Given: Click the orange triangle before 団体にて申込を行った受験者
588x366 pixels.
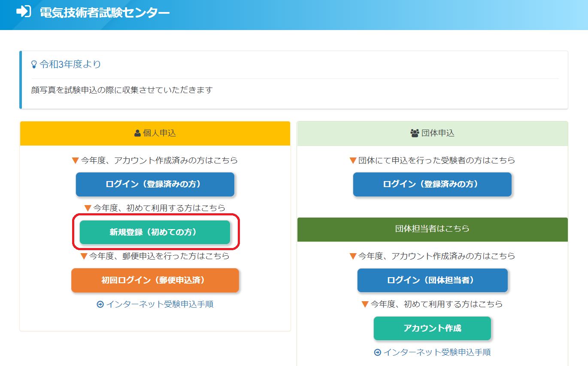Looking at the screenshot, I should point(353,161).
